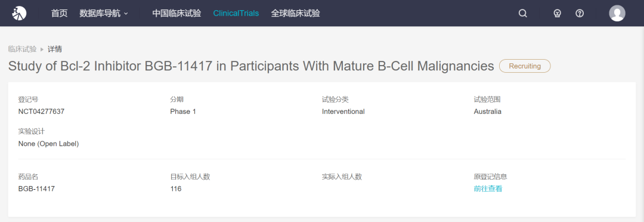Click the drug name BGB-11417 value
Screen dimensions: 644x222
[x=36, y=189]
